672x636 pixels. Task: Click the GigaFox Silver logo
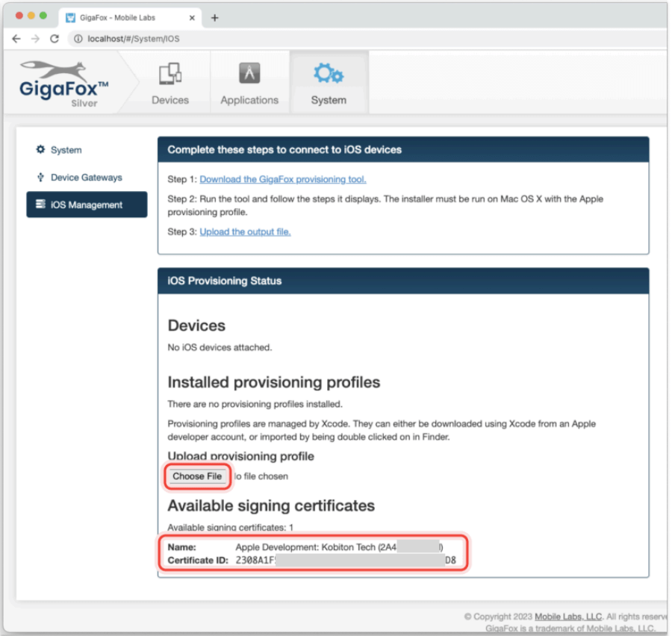coord(64,84)
